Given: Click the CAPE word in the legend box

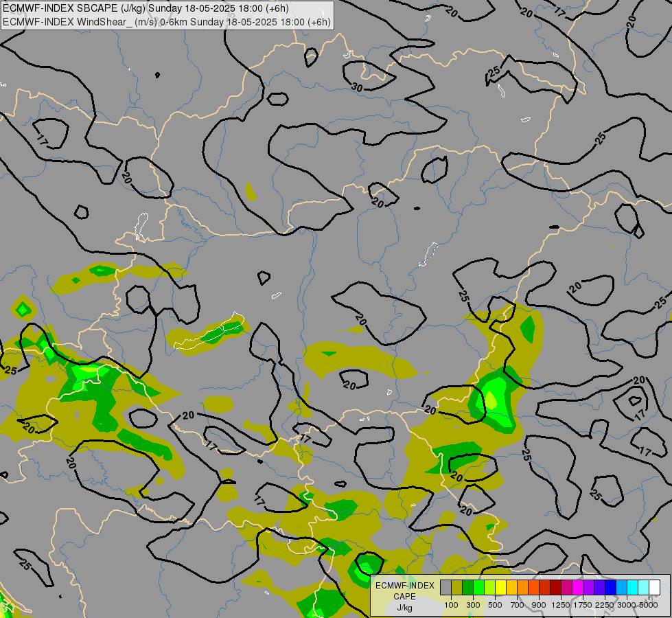Looking at the screenshot, I should pyautogui.click(x=404, y=597).
